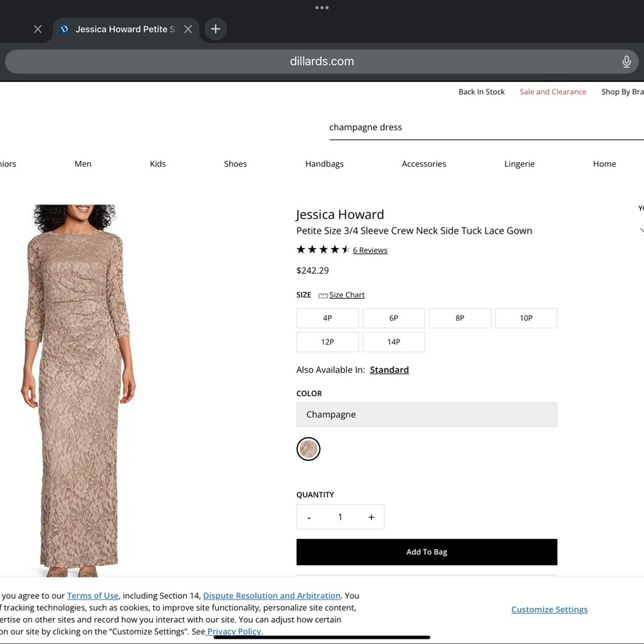Image resolution: width=644 pixels, height=644 pixels.
Task: Click the Champagne color field
Action: pyautogui.click(x=427, y=415)
